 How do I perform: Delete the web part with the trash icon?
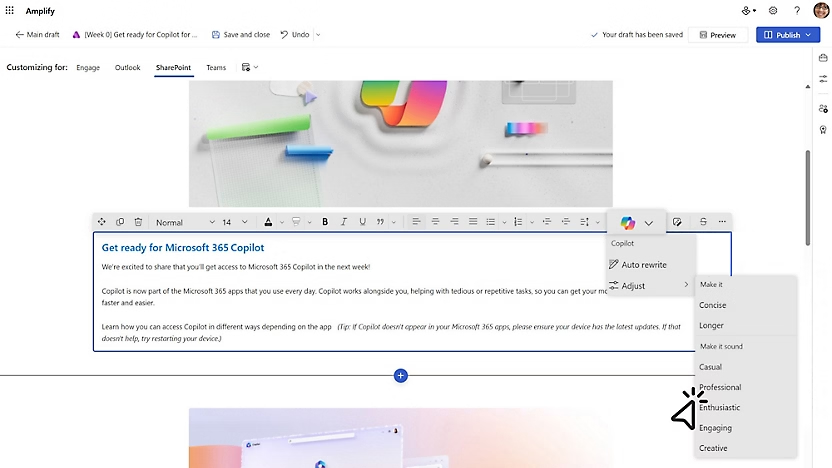coord(138,222)
